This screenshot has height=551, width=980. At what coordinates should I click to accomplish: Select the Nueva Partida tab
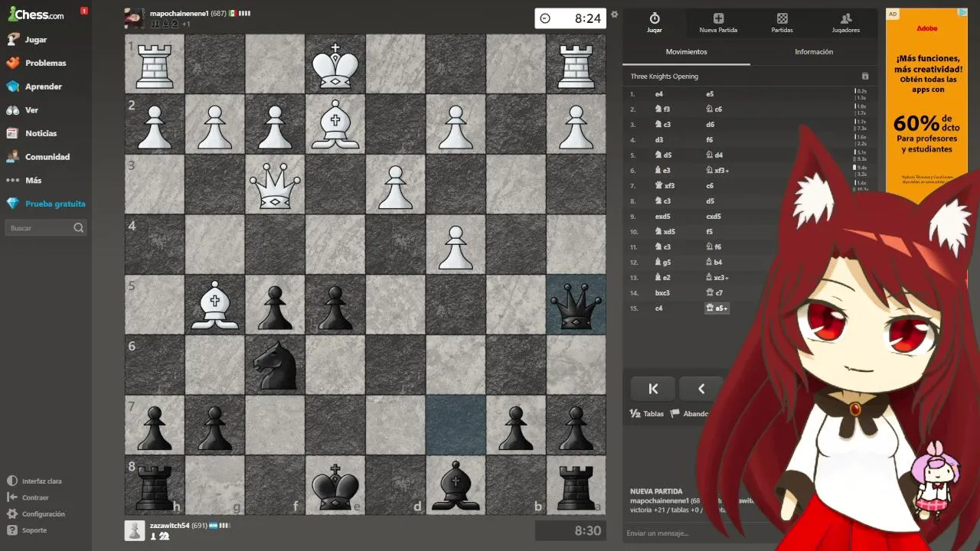tap(718, 23)
